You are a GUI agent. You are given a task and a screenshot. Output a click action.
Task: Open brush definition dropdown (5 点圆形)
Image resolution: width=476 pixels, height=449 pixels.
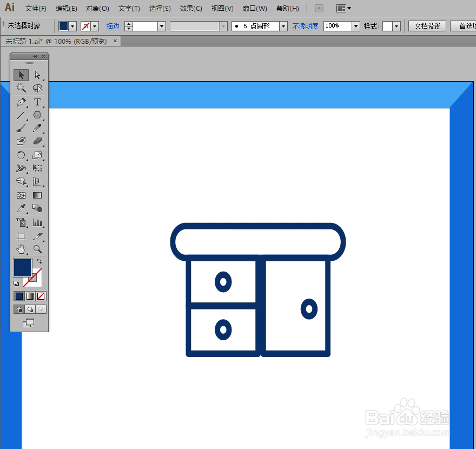click(283, 27)
